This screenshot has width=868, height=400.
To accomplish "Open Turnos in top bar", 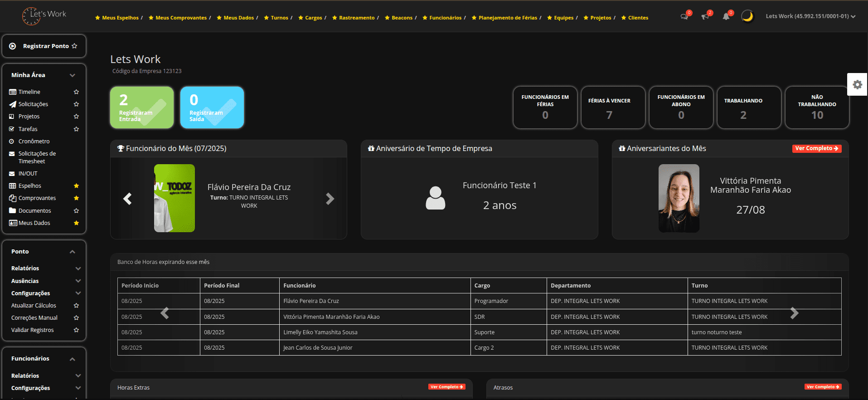I will 276,18.
